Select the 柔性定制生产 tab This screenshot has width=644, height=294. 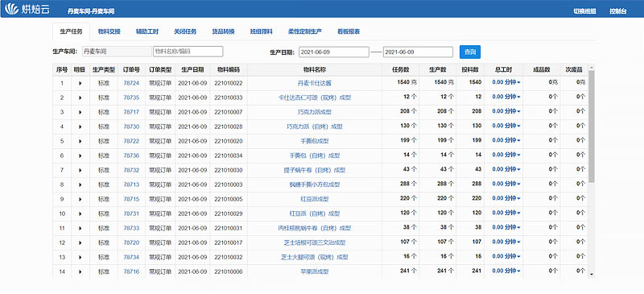[x=305, y=31]
